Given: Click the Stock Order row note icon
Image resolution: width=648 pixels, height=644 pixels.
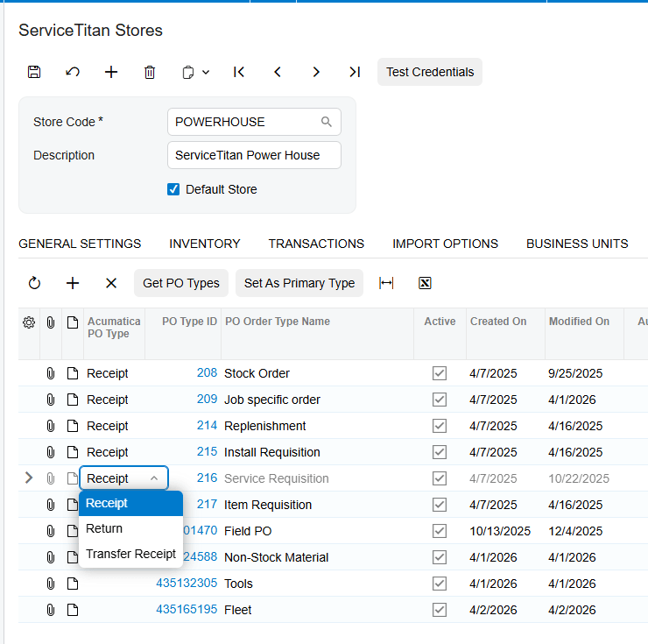Looking at the screenshot, I should [x=73, y=373].
